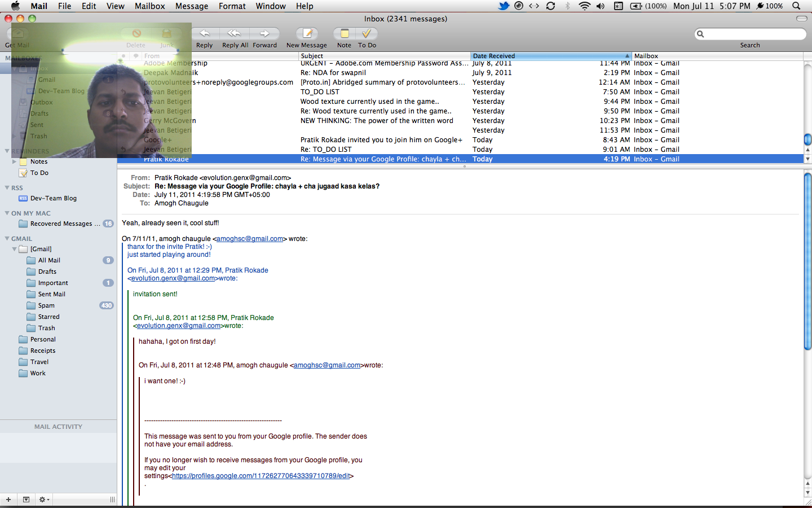Screen dimensions: 812x508
Task: Collapse the RSS section
Action: point(7,188)
